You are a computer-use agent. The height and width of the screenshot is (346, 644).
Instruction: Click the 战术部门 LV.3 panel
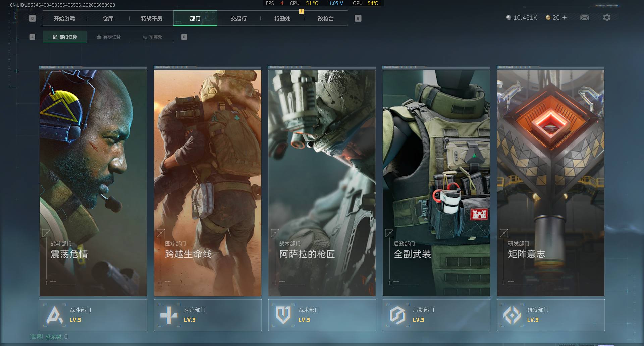(x=322, y=315)
